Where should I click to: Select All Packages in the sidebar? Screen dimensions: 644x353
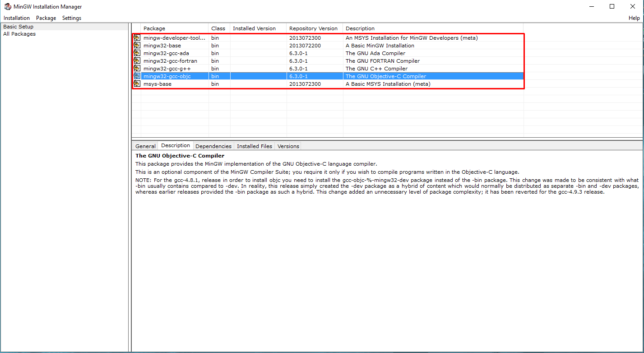pos(19,34)
